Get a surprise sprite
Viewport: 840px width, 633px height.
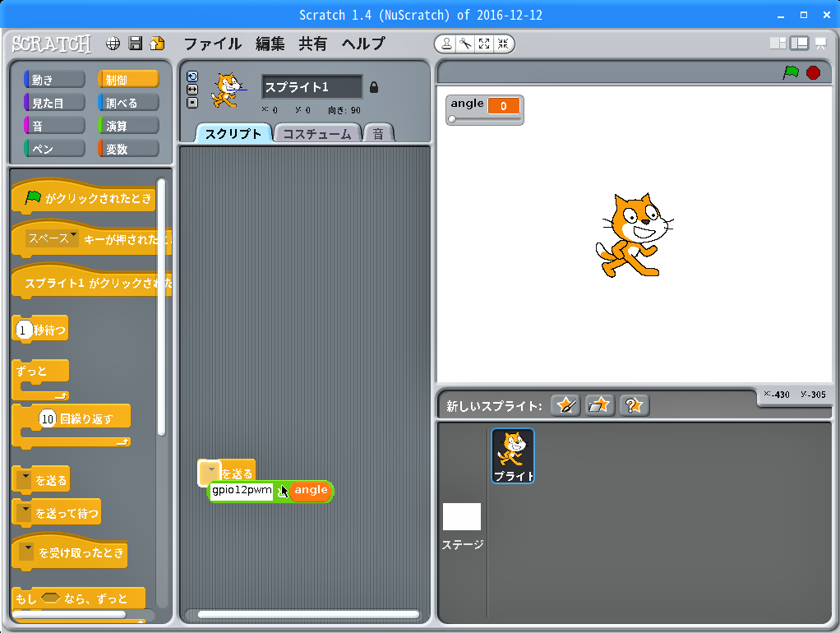pyautogui.click(x=635, y=405)
